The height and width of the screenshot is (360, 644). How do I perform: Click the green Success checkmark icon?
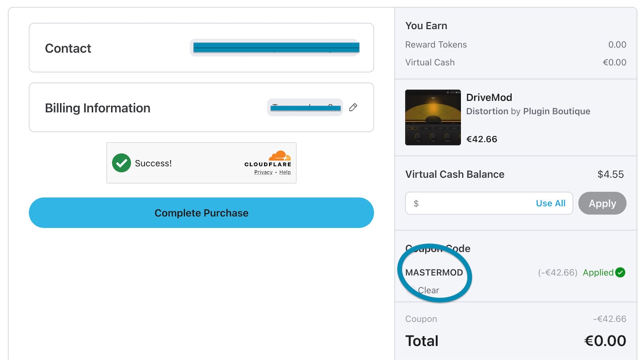[121, 163]
